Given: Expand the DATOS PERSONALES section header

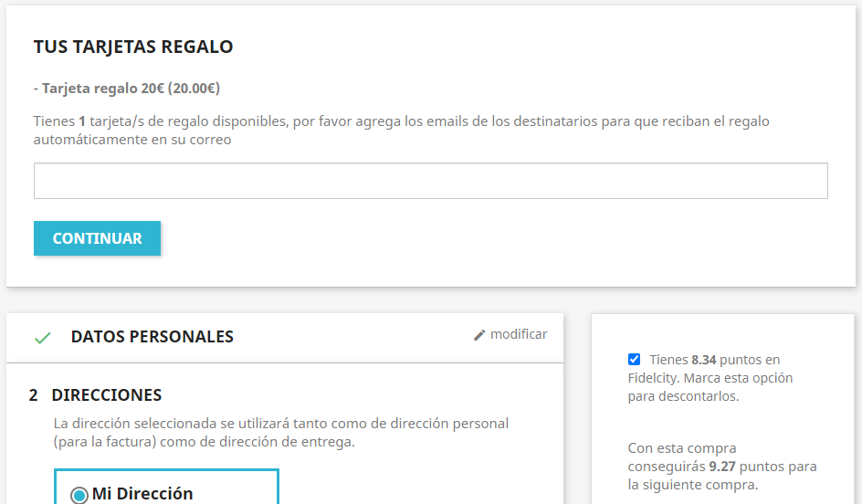Looking at the screenshot, I should tap(152, 337).
